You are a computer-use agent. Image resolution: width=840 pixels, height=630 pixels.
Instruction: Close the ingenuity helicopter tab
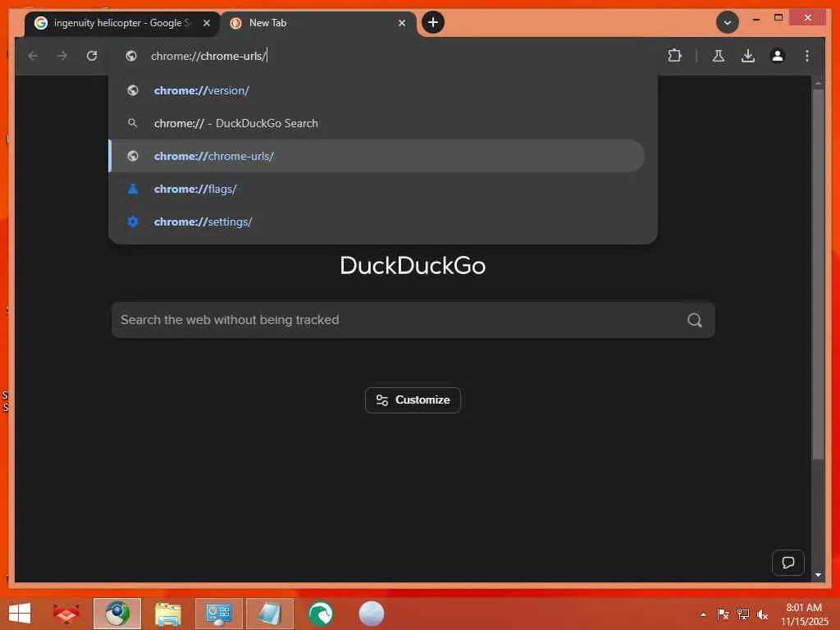(206, 23)
